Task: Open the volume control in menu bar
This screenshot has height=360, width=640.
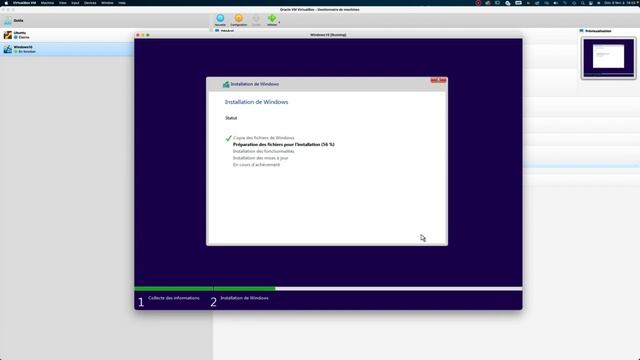Action: click(x=556, y=3)
